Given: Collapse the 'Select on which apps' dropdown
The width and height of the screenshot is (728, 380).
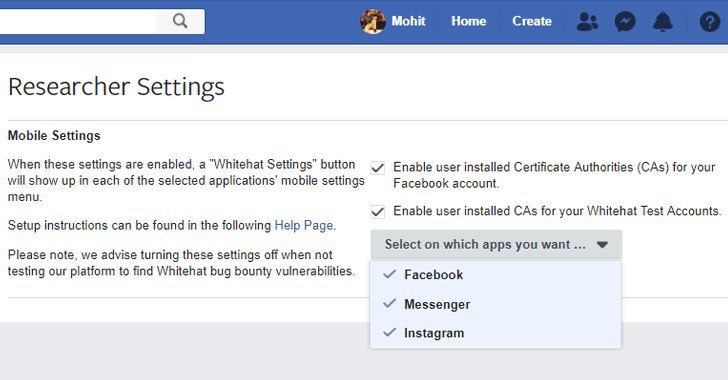Looking at the screenshot, I should (496, 244).
